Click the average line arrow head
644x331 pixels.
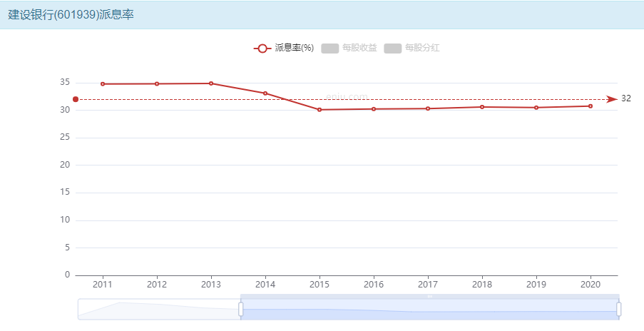pyautogui.click(x=612, y=99)
